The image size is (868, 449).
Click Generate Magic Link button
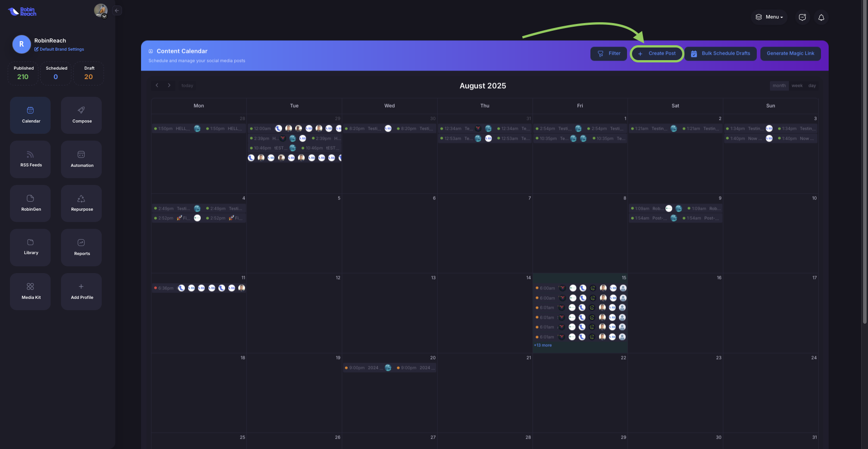point(790,53)
